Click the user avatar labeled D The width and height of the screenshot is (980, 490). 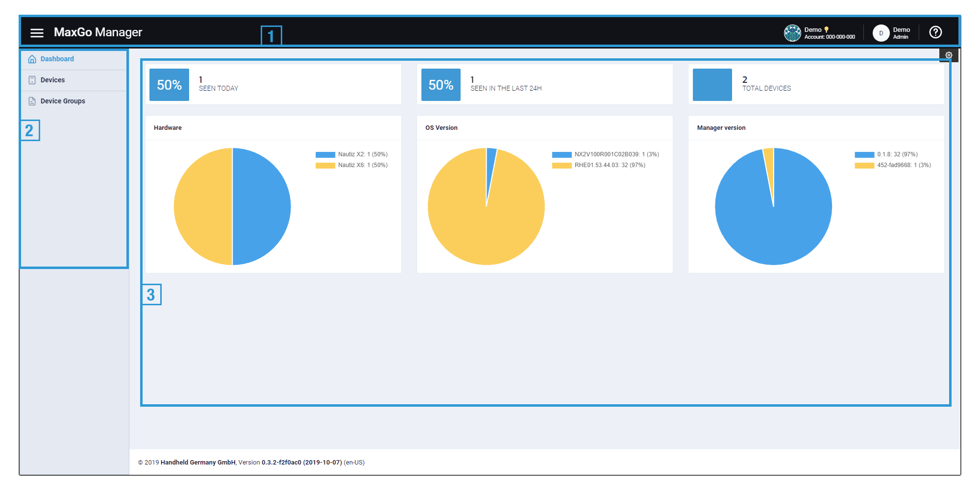(881, 33)
